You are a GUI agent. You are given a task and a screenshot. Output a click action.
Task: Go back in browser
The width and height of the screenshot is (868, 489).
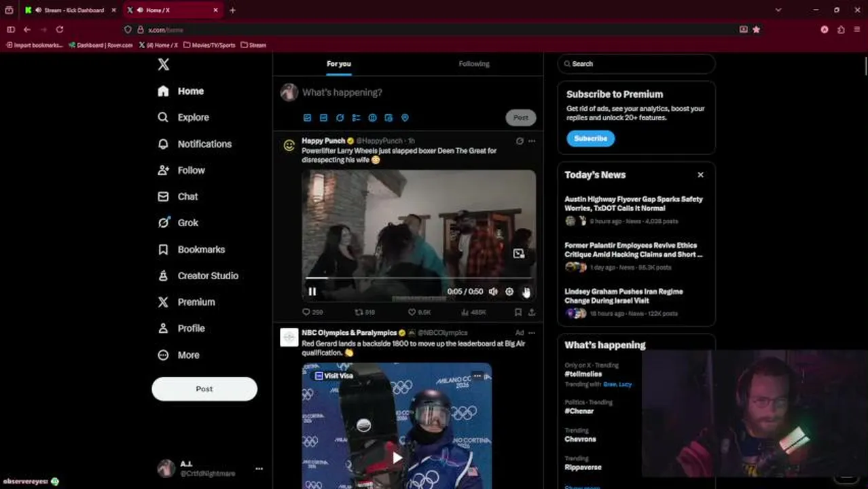27,30
